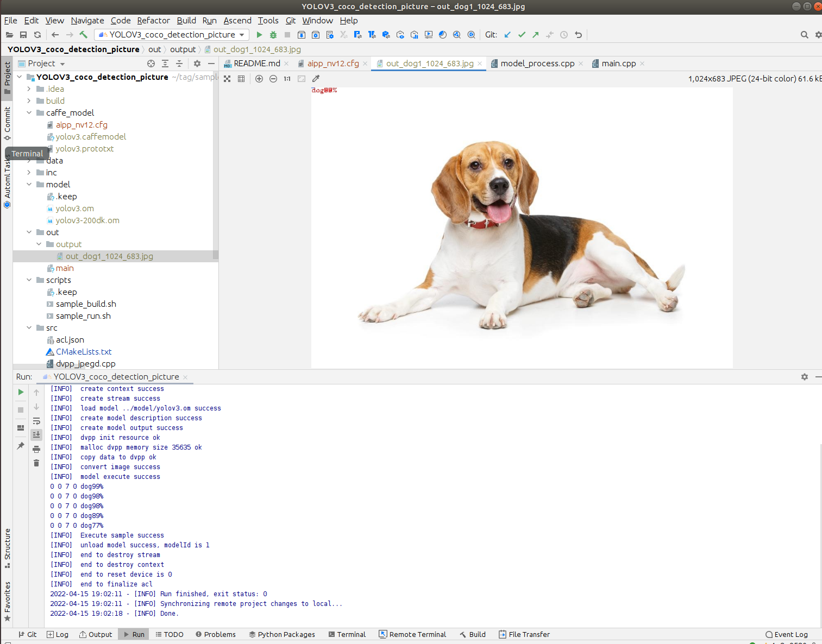The image size is (822, 644).
Task: Open the run configuration dropdown
Action: [x=172, y=35]
